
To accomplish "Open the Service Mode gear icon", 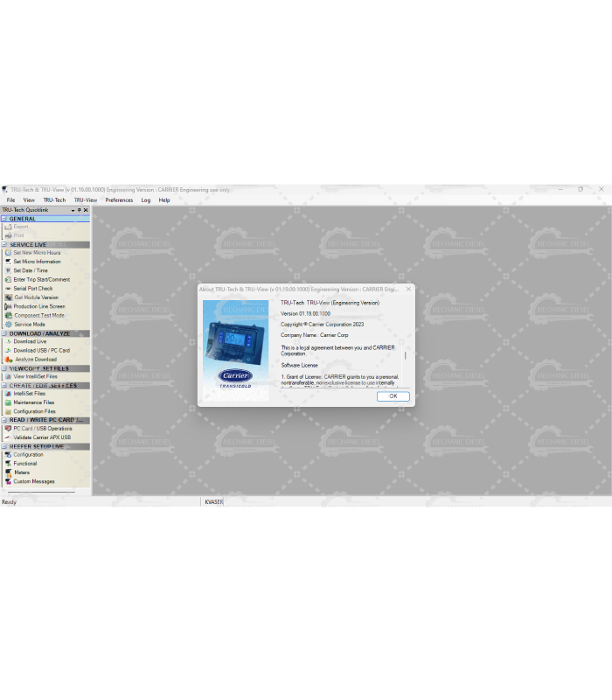I will (x=8, y=325).
